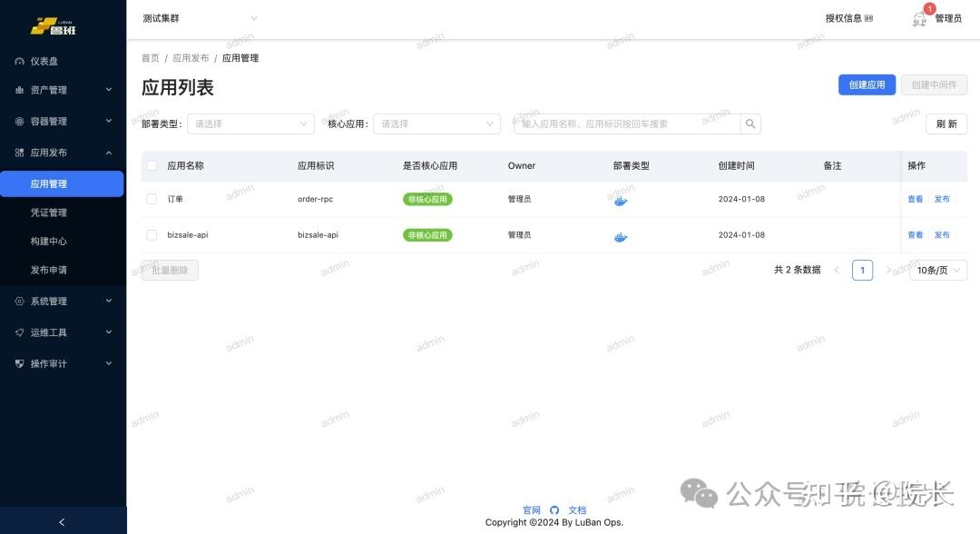Check the checkbox beside 订单 application
The width and height of the screenshot is (980, 534).
[x=152, y=199]
